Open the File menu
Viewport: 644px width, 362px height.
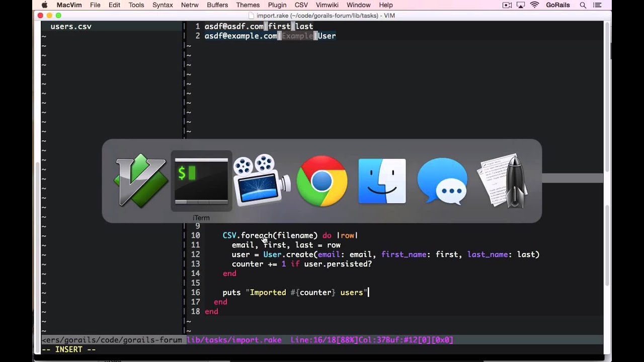pyautogui.click(x=95, y=5)
